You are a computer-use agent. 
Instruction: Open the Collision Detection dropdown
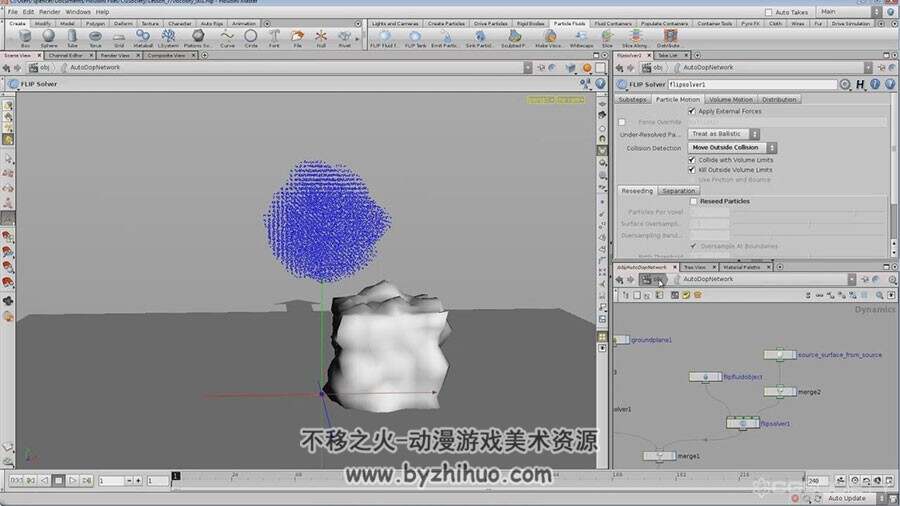click(732, 147)
